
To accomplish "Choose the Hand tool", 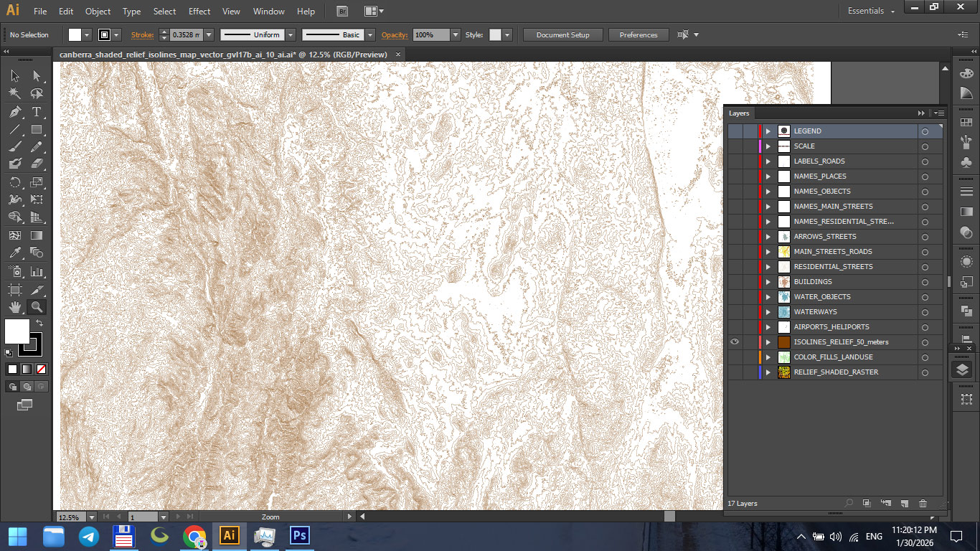I will tap(14, 307).
